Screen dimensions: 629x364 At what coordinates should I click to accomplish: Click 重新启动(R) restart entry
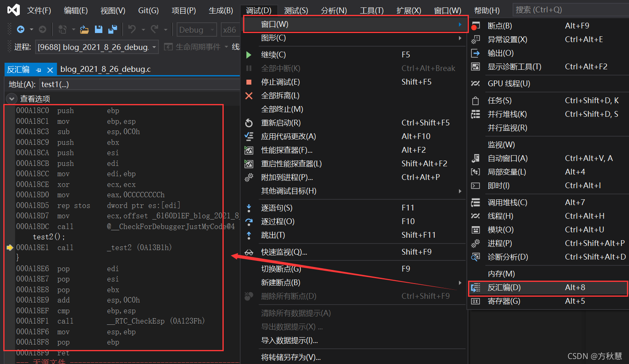tap(354, 123)
